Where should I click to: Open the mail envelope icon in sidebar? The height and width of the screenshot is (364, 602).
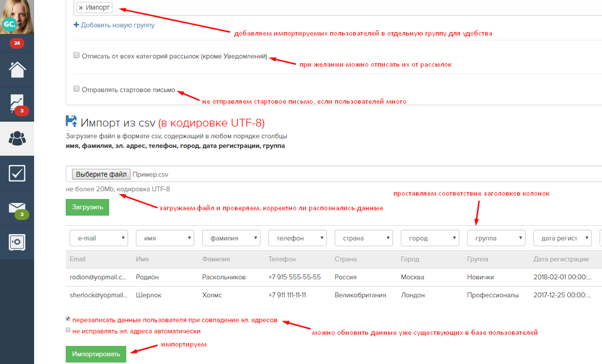(17, 208)
